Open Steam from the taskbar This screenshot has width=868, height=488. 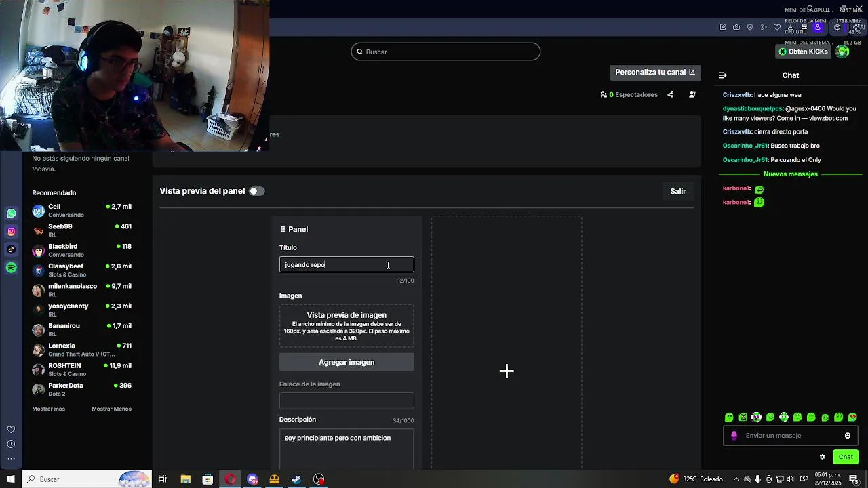296,479
